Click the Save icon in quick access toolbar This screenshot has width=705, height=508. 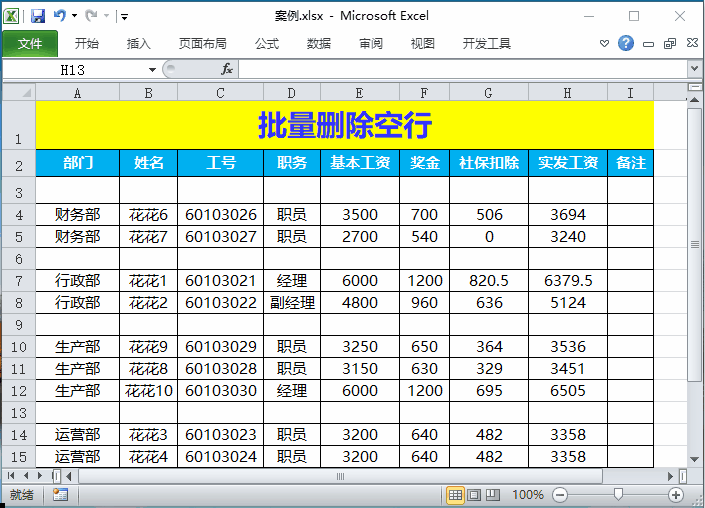[x=38, y=16]
